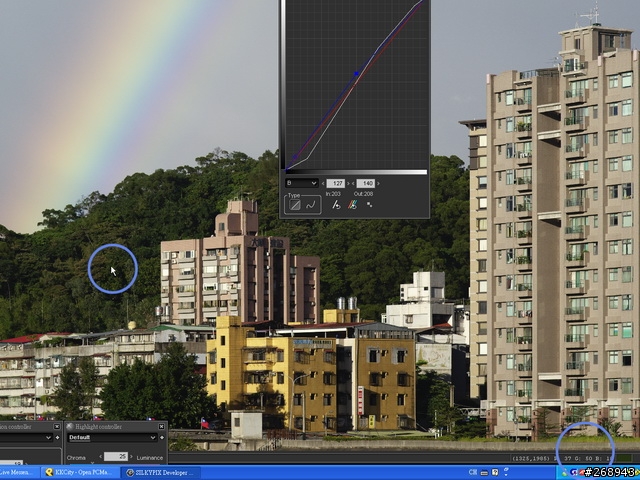The width and height of the screenshot is (640, 480).
Task: Decrease the tone curve input value 127
Action: click(323, 184)
